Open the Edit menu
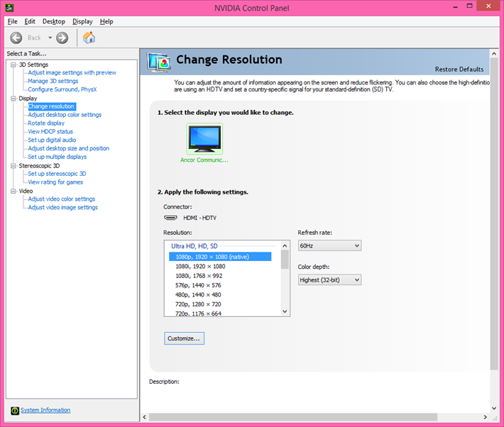The image size is (504, 427). [x=30, y=21]
